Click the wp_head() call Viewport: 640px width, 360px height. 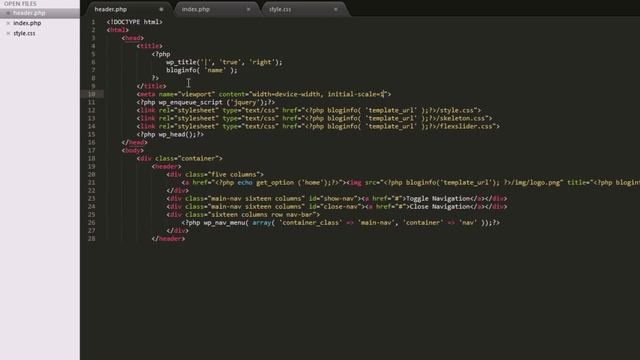pos(170,134)
